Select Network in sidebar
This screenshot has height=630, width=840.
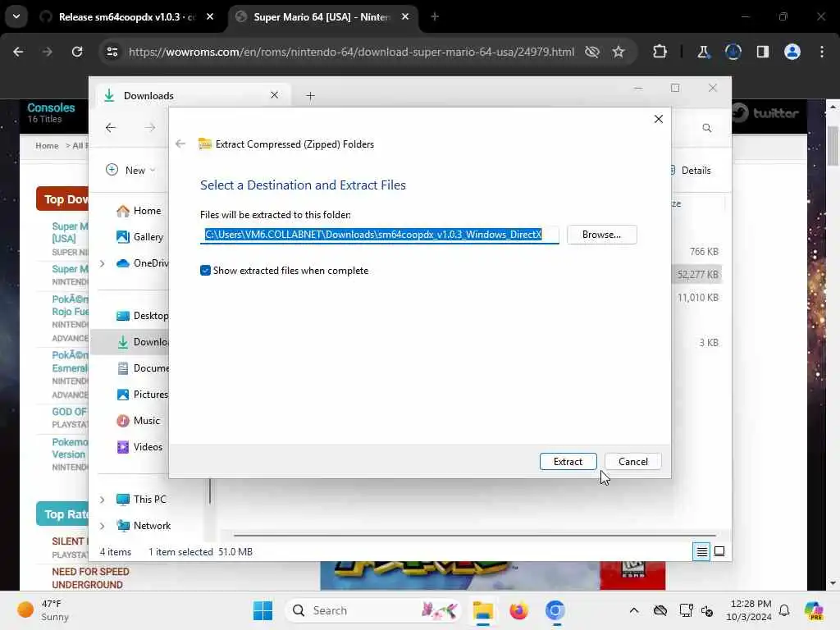144,526
